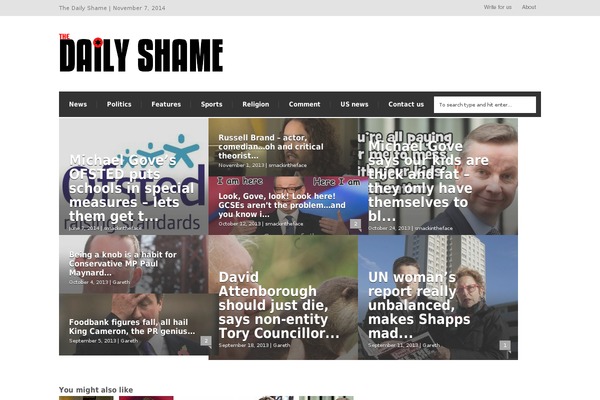Open the David Attenborough article
The width and height of the screenshot is (600, 400).
tap(279, 305)
